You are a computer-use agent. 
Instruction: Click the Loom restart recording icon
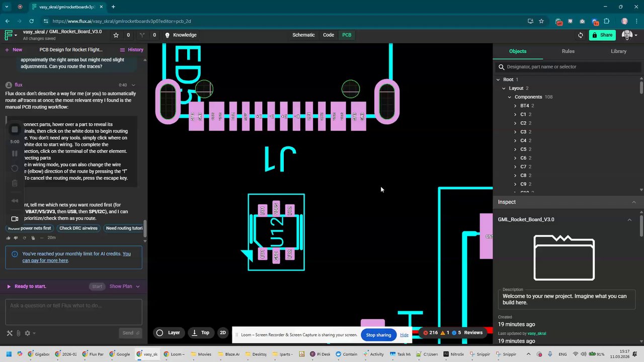15,168
